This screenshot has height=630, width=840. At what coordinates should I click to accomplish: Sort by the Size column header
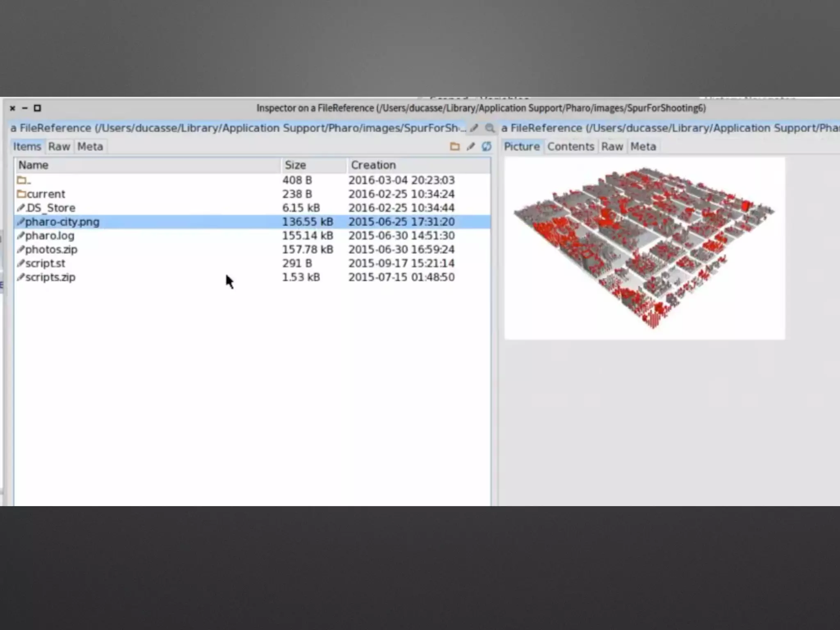pos(295,165)
